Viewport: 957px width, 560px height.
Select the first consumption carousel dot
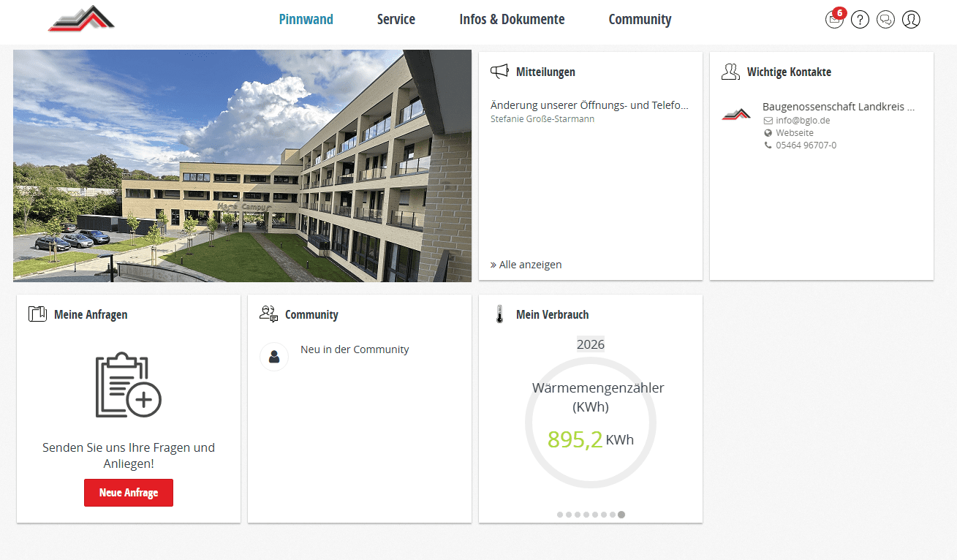(x=560, y=515)
